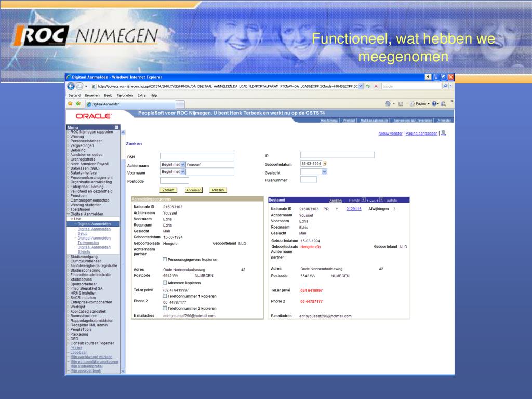This screenshot has height=399, width=532.
Task: Open the Pagina aanpassen link
Action: pyautogui.click(x=421, y=134)
